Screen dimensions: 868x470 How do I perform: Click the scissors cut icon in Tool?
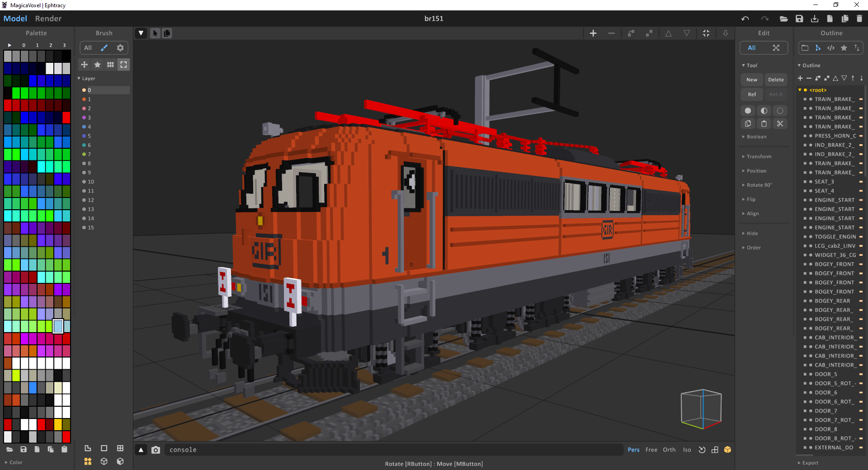click(780, 123)
